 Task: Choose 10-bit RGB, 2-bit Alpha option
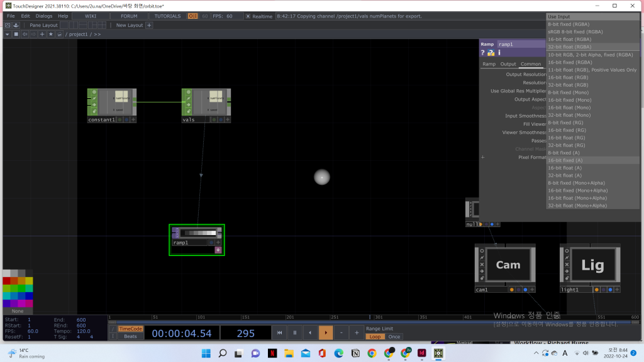pos(592,55)
